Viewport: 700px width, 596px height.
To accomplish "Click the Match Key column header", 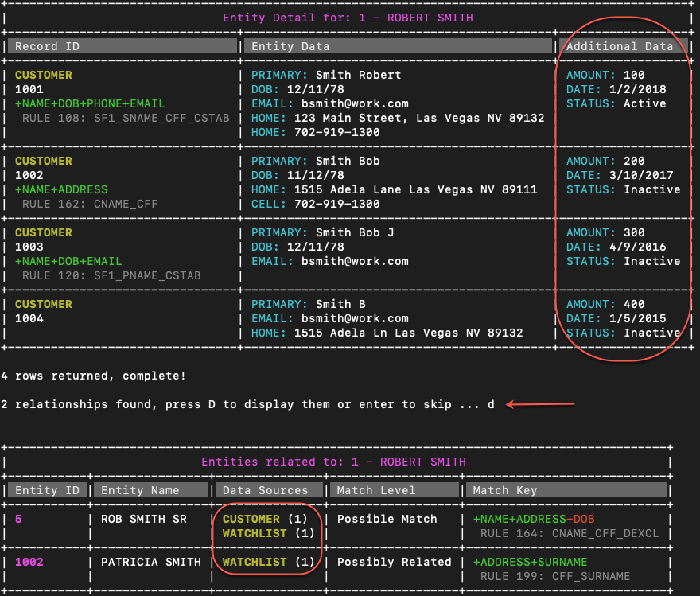I will [566, 489].
